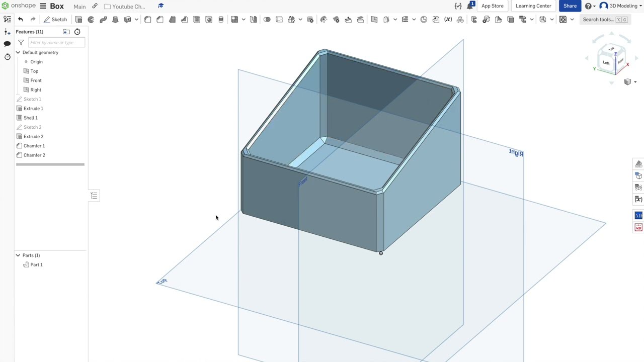
Task: Select the Fillet tool
Action: point(147,20)
